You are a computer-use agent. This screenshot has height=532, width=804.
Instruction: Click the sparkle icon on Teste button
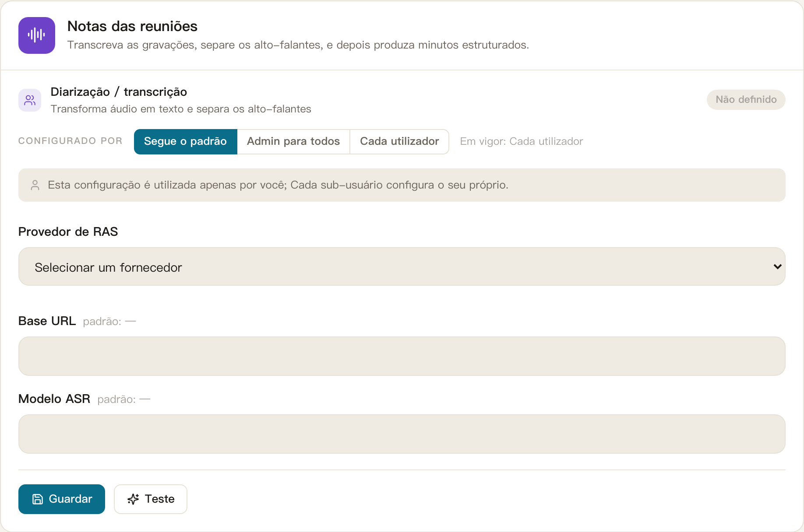tap(133, 499)
